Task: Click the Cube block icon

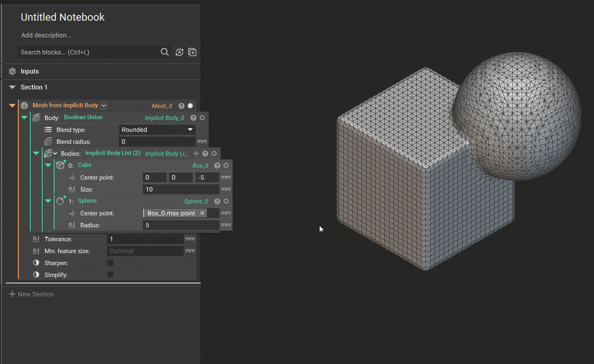Action: point(60,165)
